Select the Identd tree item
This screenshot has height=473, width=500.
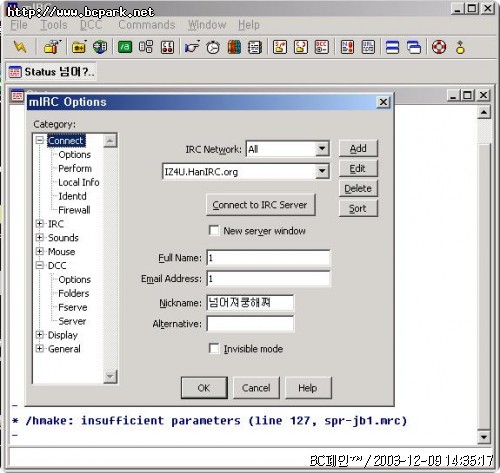click(72, 196)
